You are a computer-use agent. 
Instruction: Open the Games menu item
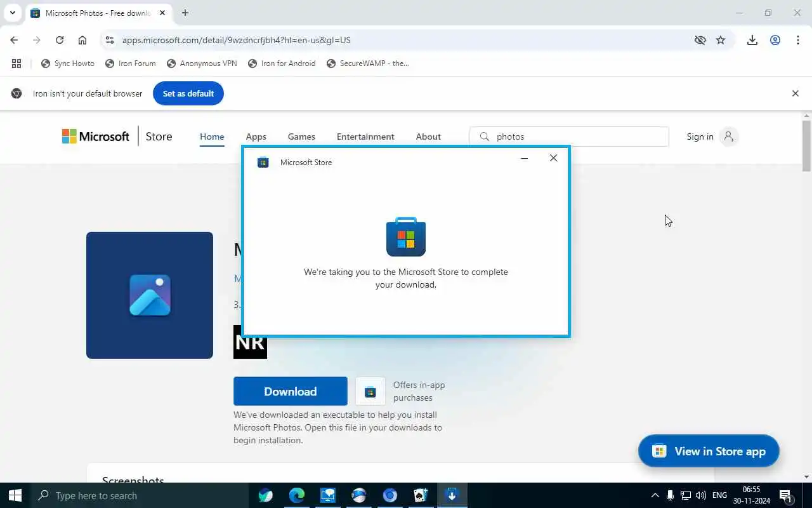pyautogui.click(x=301, y=137)
